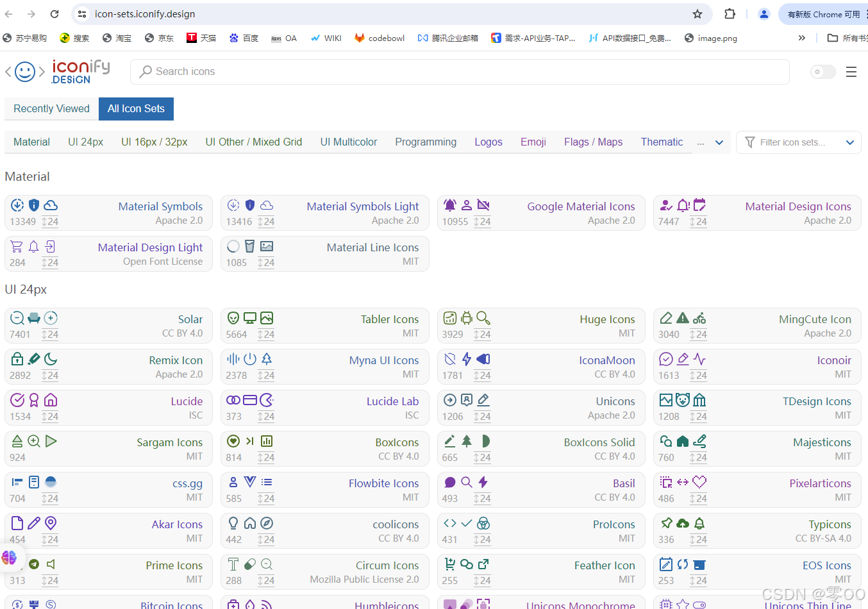This screenshot has width=868, height=609.
Task: Click the pencil icon in Akar Icons
Action: (x=34, y=523)
